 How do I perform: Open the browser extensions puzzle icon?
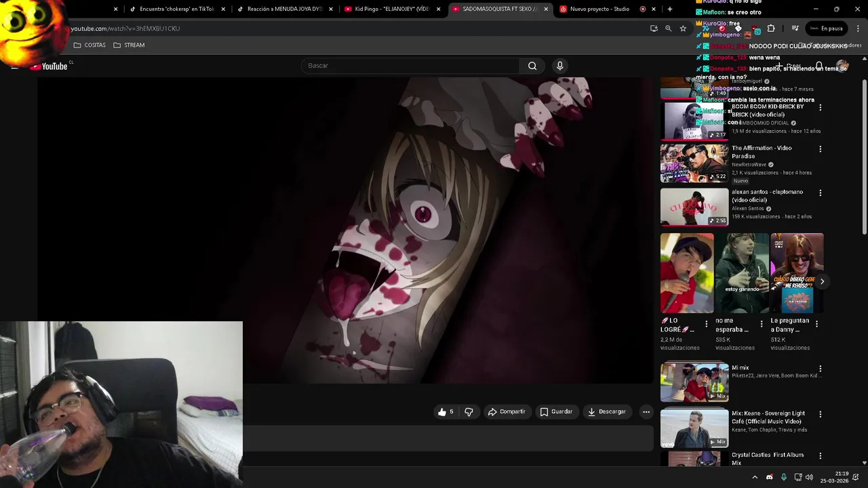771,28
